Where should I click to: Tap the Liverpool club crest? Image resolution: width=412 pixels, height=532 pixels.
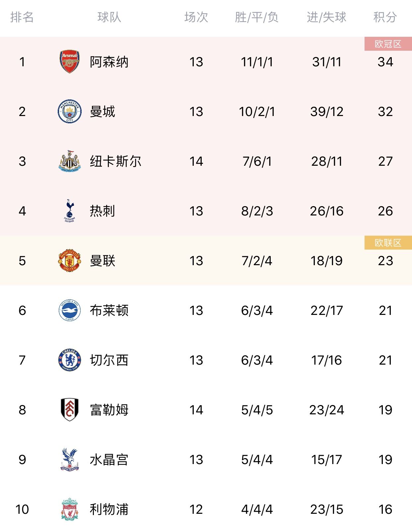(70, 509)
